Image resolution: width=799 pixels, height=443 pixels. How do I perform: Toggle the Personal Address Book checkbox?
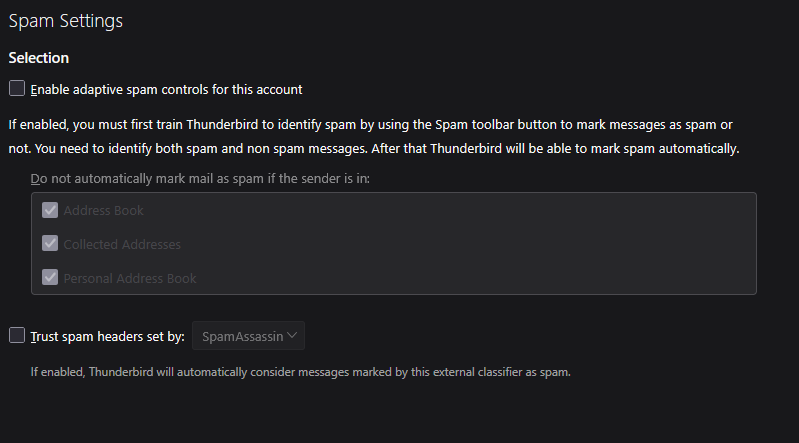[50, 278]
